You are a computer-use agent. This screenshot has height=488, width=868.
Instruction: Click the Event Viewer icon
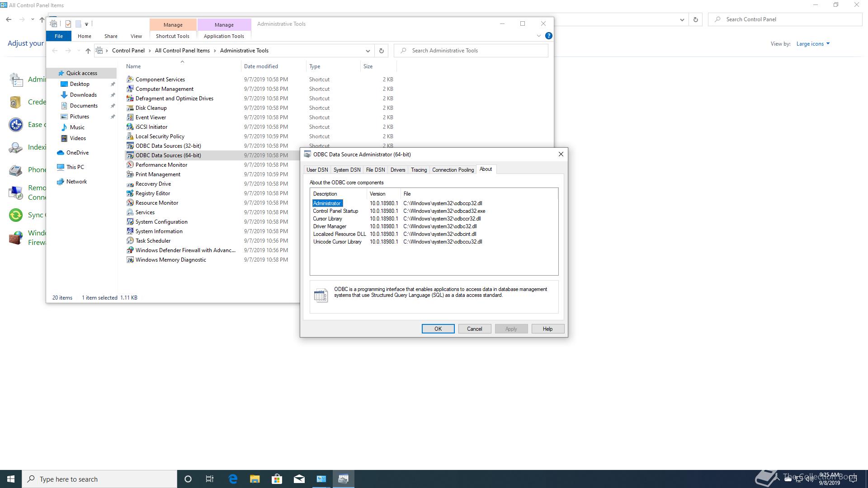tap(130, 117)
